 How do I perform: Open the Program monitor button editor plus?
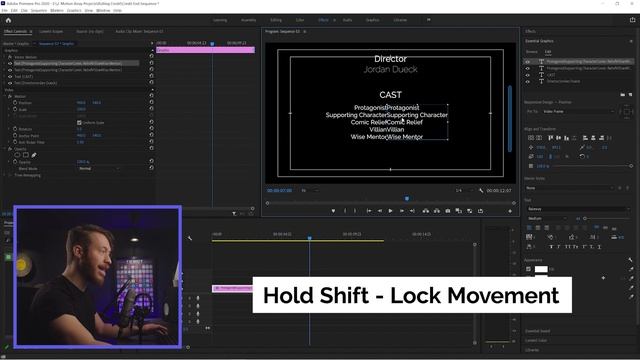[x=510, y=211]
